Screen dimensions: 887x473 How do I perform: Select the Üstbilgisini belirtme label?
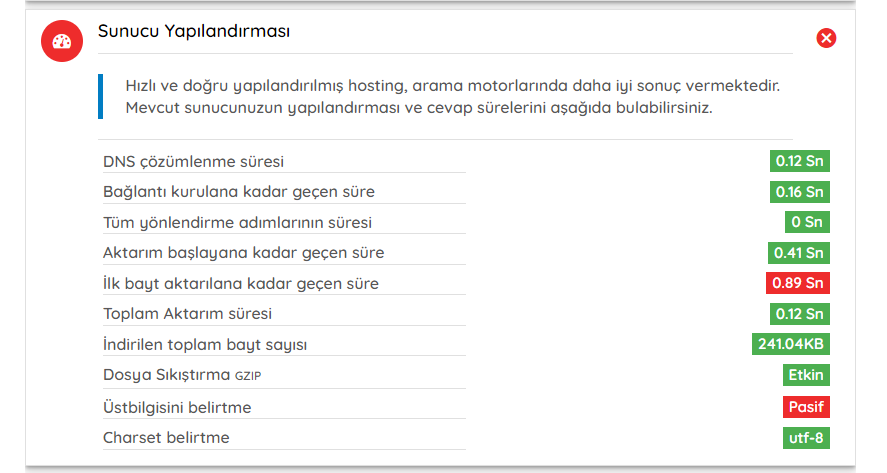177,407
